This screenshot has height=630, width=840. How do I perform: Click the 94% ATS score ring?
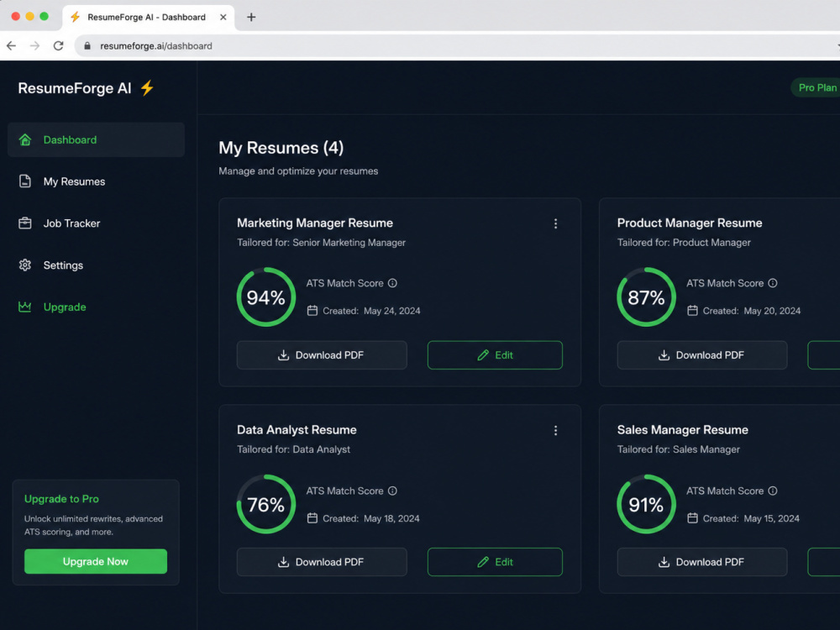[266, 297]
